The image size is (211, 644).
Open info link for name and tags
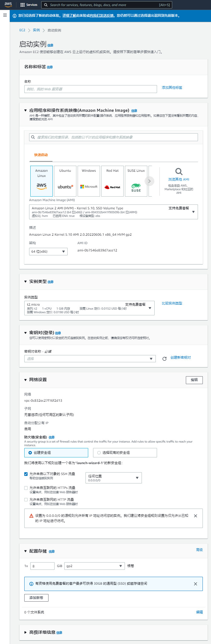50,67
